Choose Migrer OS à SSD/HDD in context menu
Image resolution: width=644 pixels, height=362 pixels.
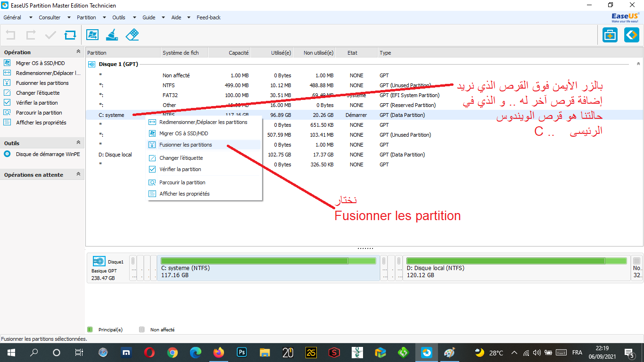[205, 133]
